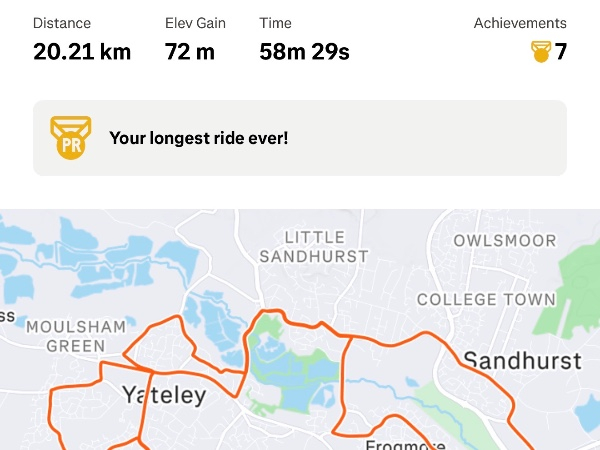Select the Elev Gain value 72 m
600x450 pixels.
(190, 51)
